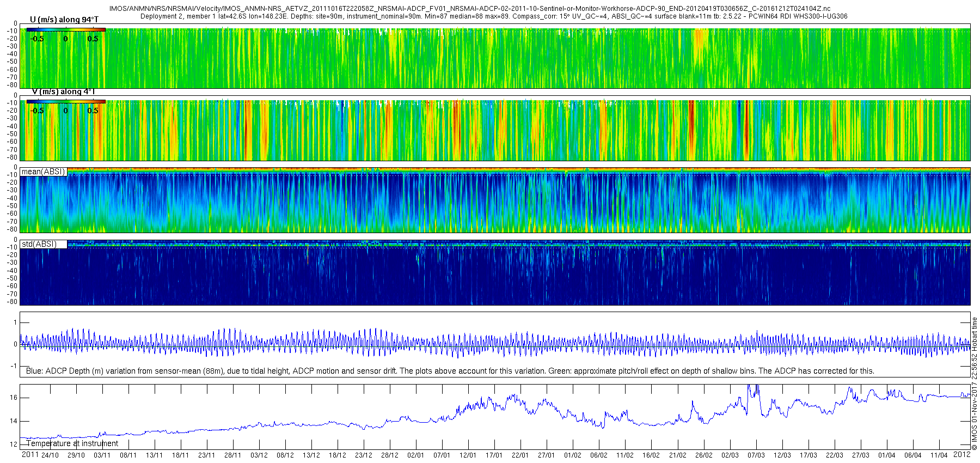Viewport: 980px width, 463px height.
Task: Click the 01/04 date tick label
Action: coord(887,455)
